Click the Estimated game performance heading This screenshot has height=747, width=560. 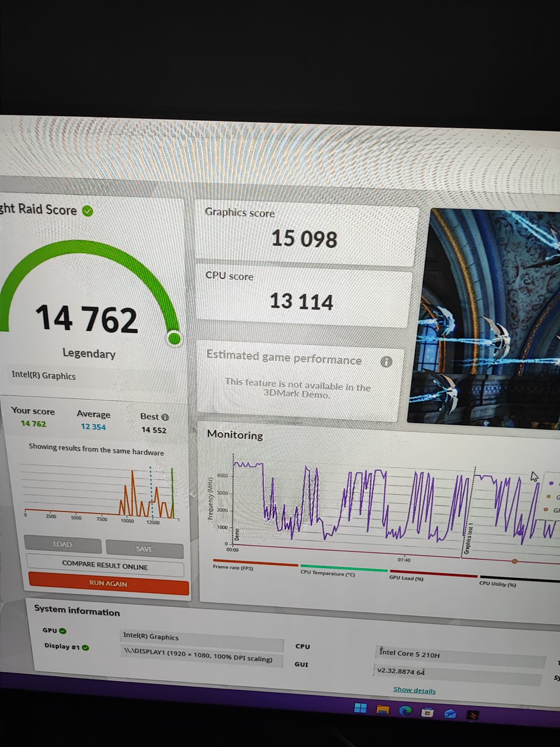coord(284,357)
